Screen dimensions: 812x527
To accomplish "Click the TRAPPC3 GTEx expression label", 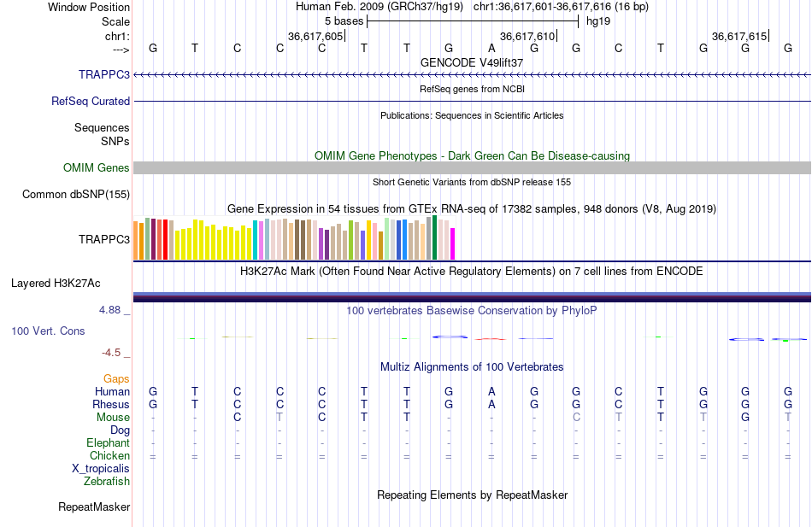I will click(x=104, y=239).
